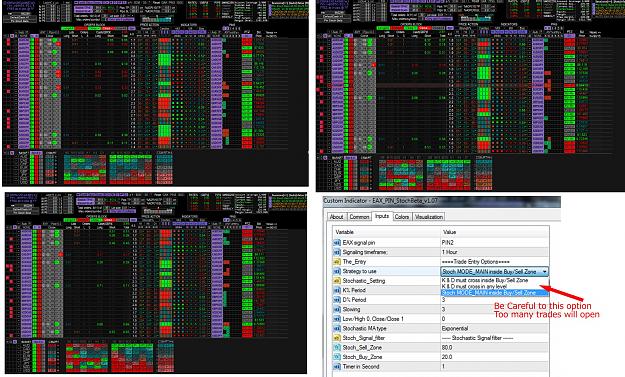This screenshot has width=625, height=377.
Task: Click the variable icon beside EAX signal pin
Action: pos(337,243)
